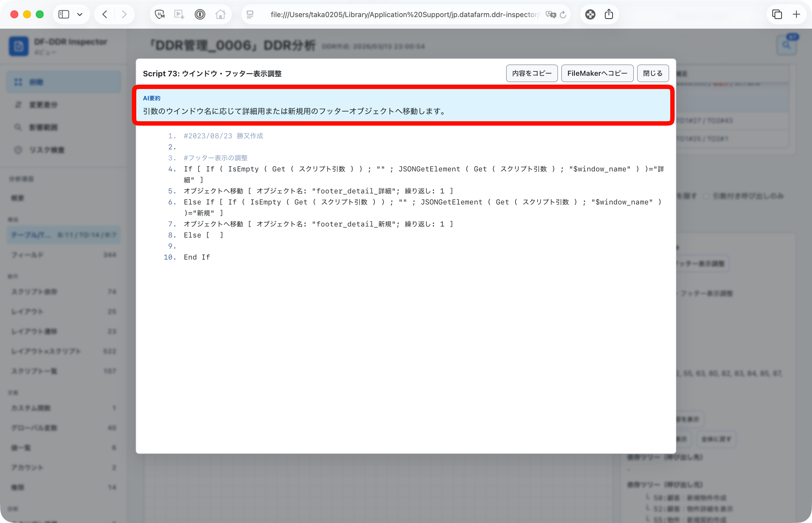Open カスタム関数 in the blurred sidebar
Screen dimensions: 812x523
click(x=63, y=408)
